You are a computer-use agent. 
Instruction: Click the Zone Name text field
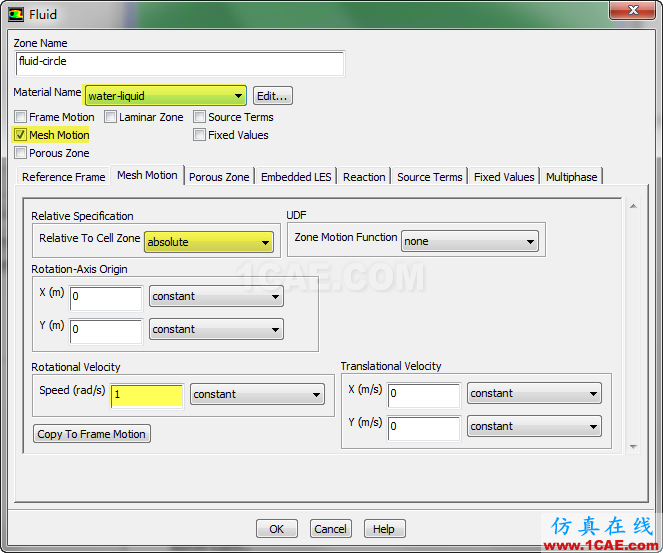(180, 62)
